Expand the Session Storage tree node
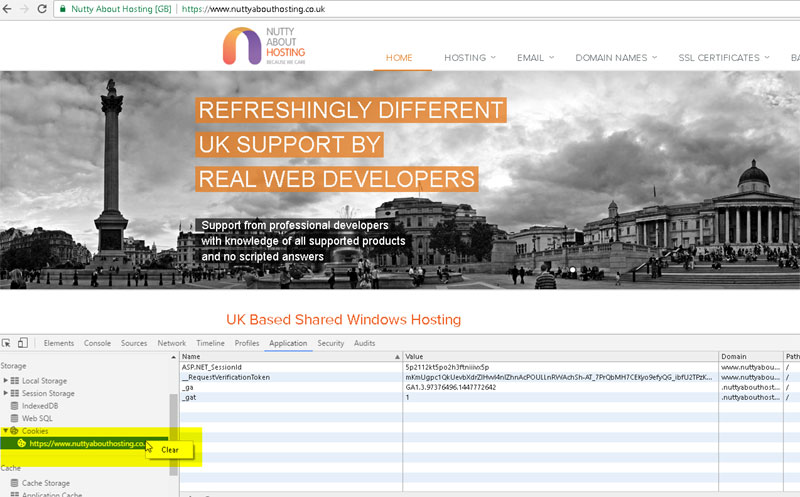The height and width of the screenshot is (497, 800). (x=5, y=393)
